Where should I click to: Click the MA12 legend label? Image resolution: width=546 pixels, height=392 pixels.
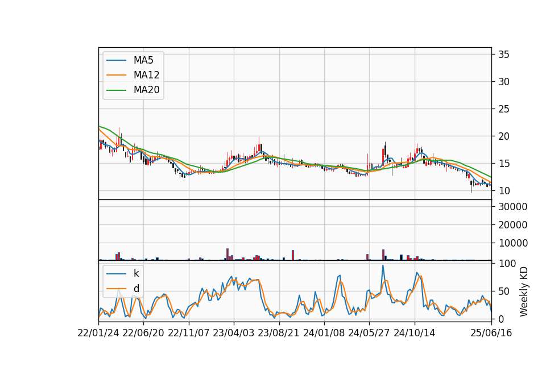point(146,75)
